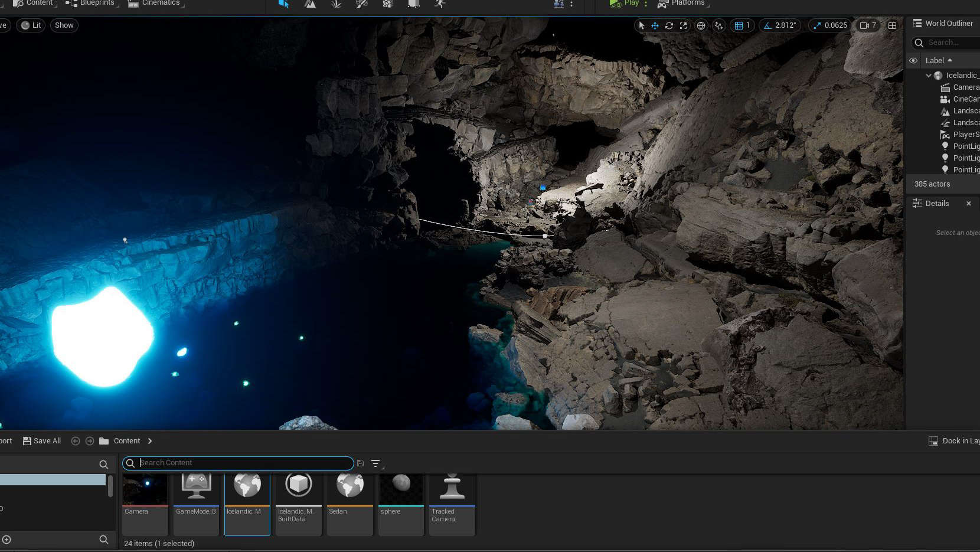Image resolution: width=980 pixels, height=552 pixels.
Task: Collapse the Icelandic level tree in Outliner
Action: click(x=929, y=76)
